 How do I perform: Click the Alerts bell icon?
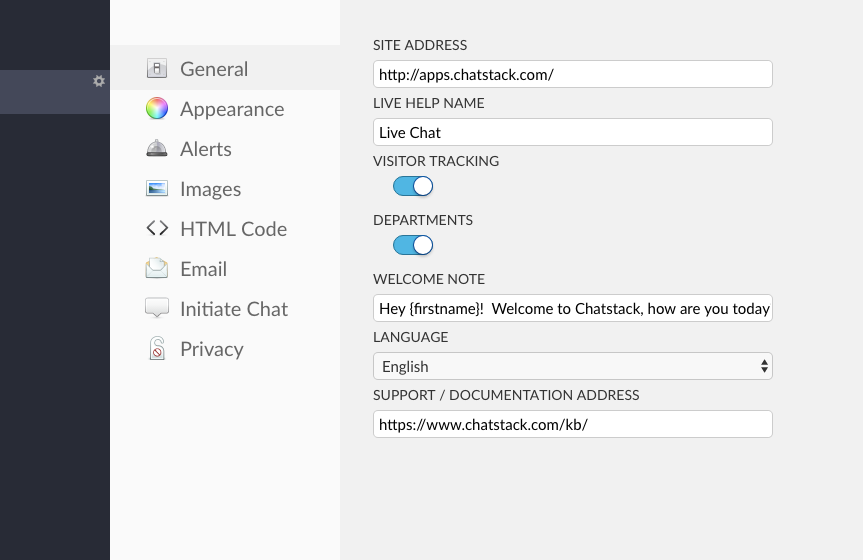[x=157, y=148]
